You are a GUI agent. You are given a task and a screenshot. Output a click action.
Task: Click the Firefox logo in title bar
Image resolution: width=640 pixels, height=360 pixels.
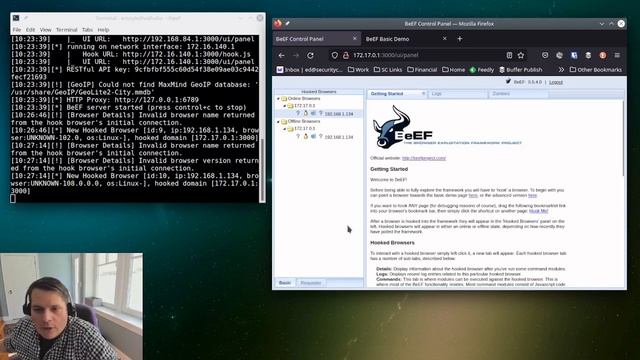[278, 24]
